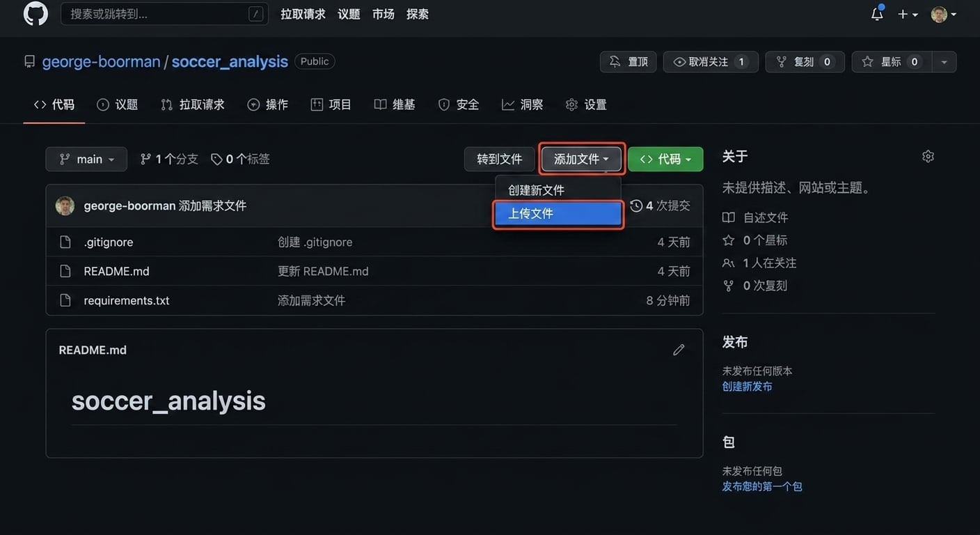Click the 转到文件 button
Viewport: 980px width, 535px height.
pos(499,159)
